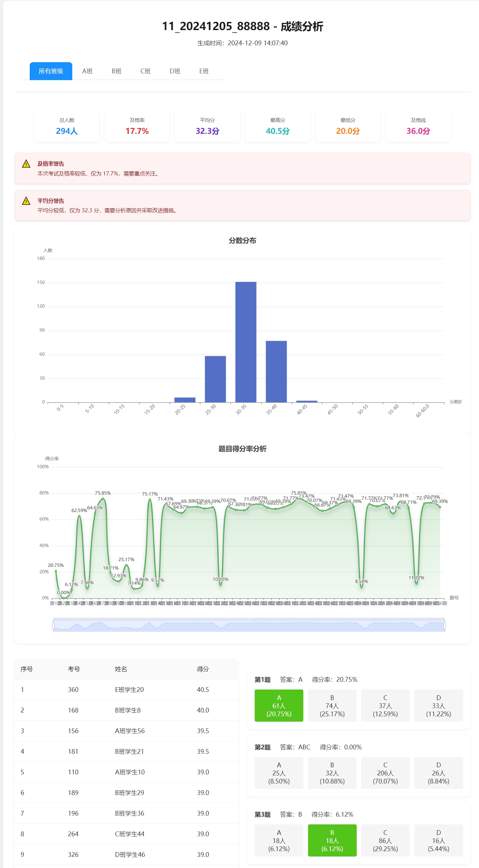This screenshot has width=479, height=868.
Task: Switch to the A班 tab
Action: [87, 71]
